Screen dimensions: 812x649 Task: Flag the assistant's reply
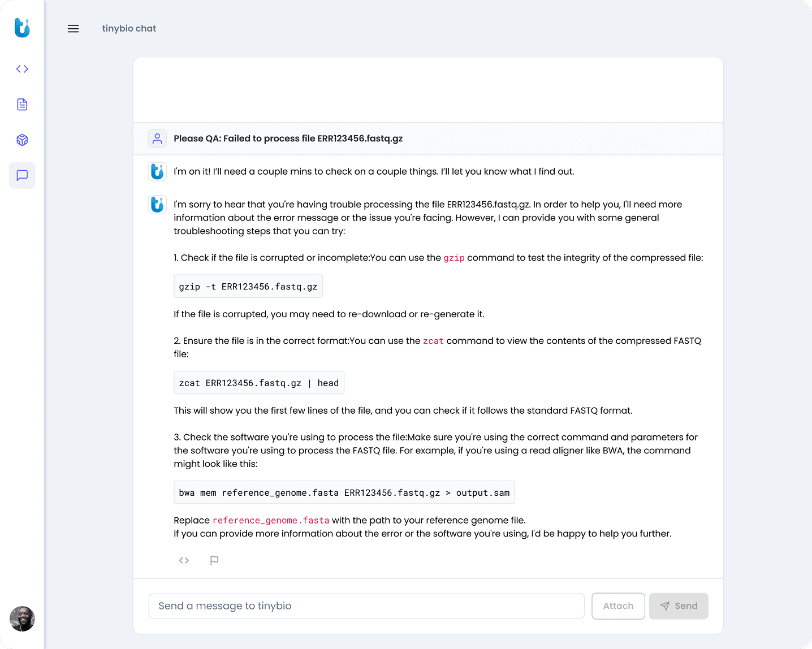[x=215, y=560]
